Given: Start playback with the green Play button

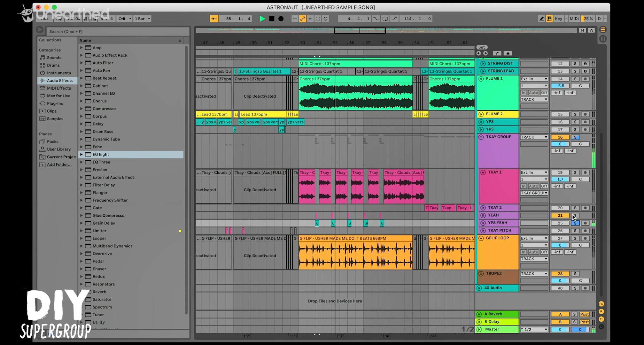Looking at the screenshot, I should pos(262,19).
